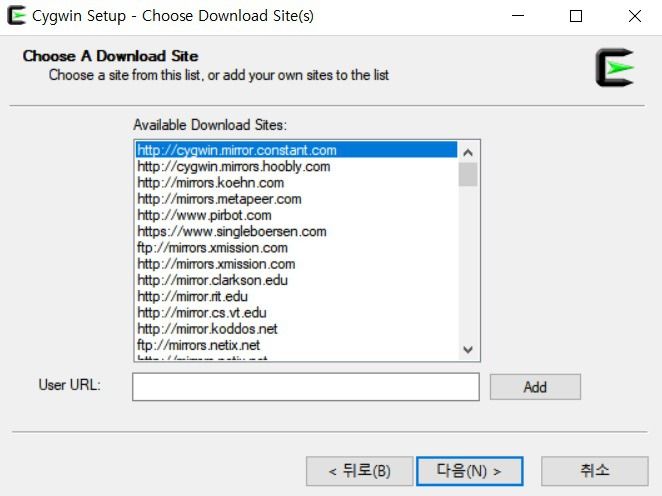Click the 취소 cancel button
Image resolution: width=662 pixels, height=496 pixels.
click(x=594, y=471)
